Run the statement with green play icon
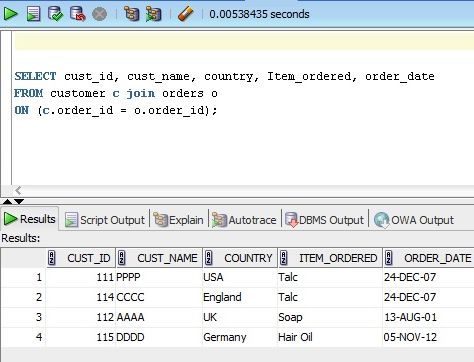The width and height of the screenshot is (474, 362). [10, 14]
